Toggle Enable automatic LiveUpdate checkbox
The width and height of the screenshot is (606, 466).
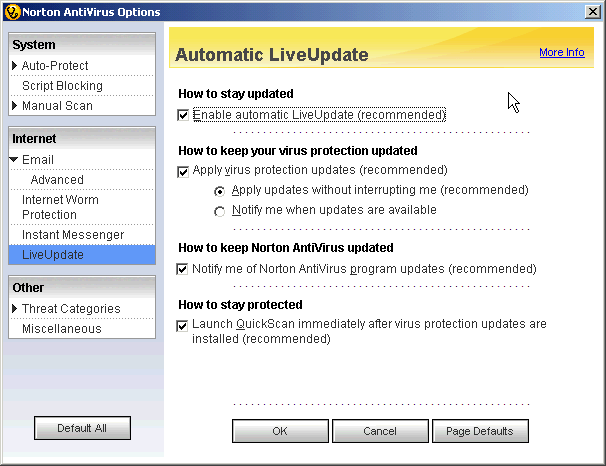point(183,115)
